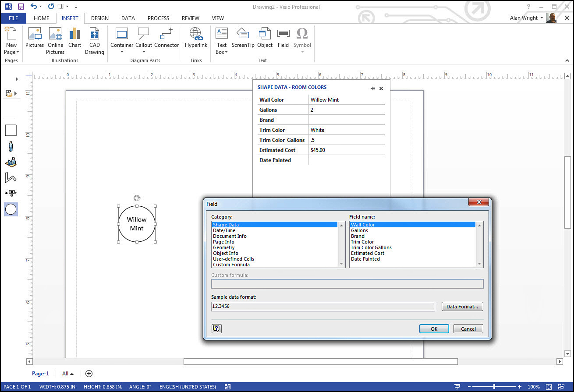Insert a Hyperlink
The width and height of the screenshot is (574, 392).
pyautogui.click(x=196, y=38)
